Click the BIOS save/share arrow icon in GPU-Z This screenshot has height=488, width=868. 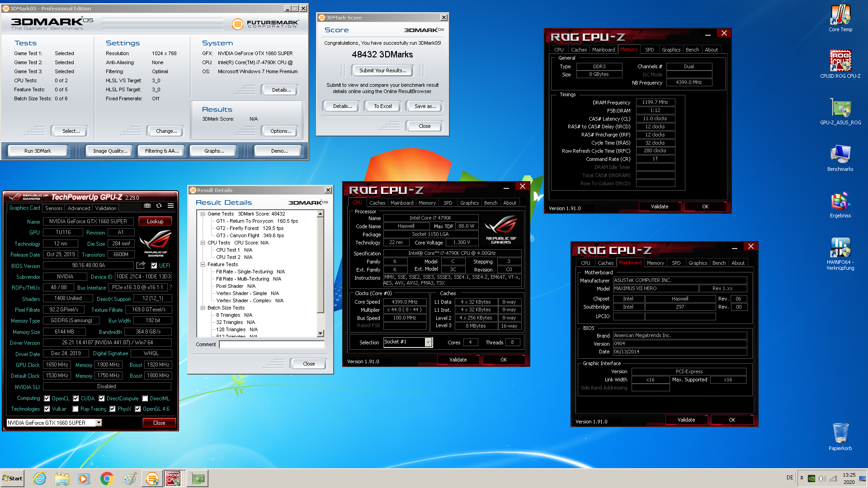tap(141, 265)
